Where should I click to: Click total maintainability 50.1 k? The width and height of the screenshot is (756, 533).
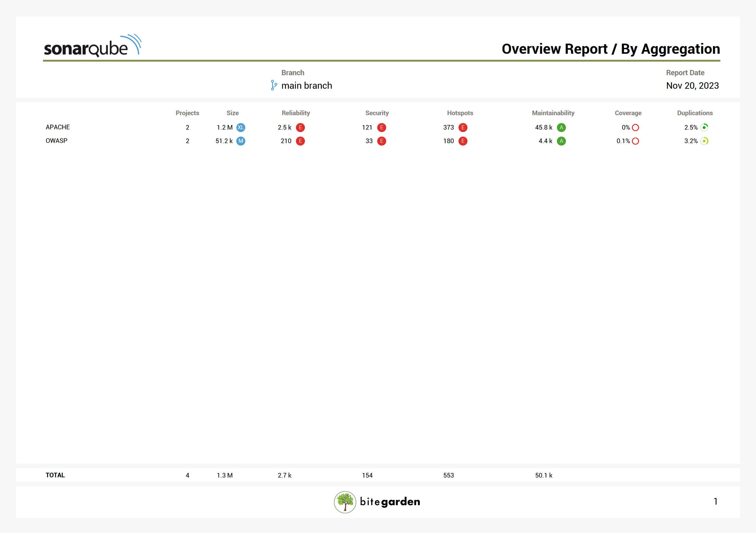coord(544,475)
